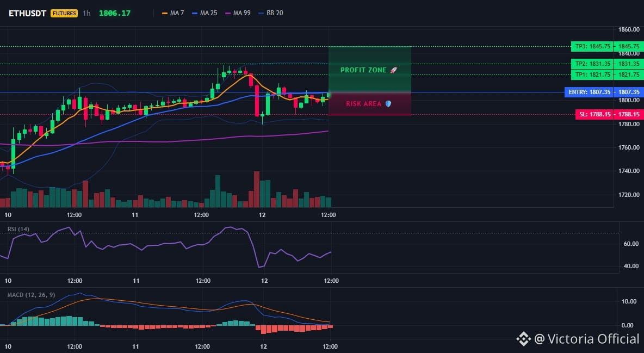Click the 10.00 MACD axis value
This screenshot has width=644, height=353.
pos(629,302)
